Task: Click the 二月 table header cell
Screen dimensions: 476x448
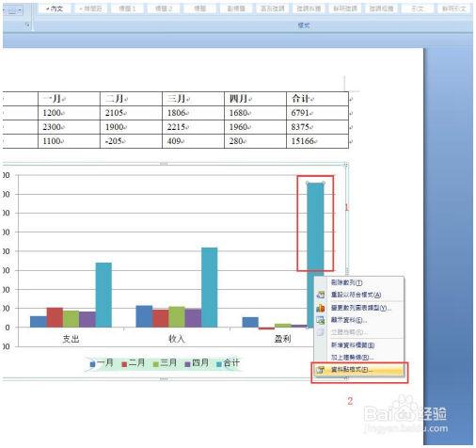Action: (x=131, y=99)
